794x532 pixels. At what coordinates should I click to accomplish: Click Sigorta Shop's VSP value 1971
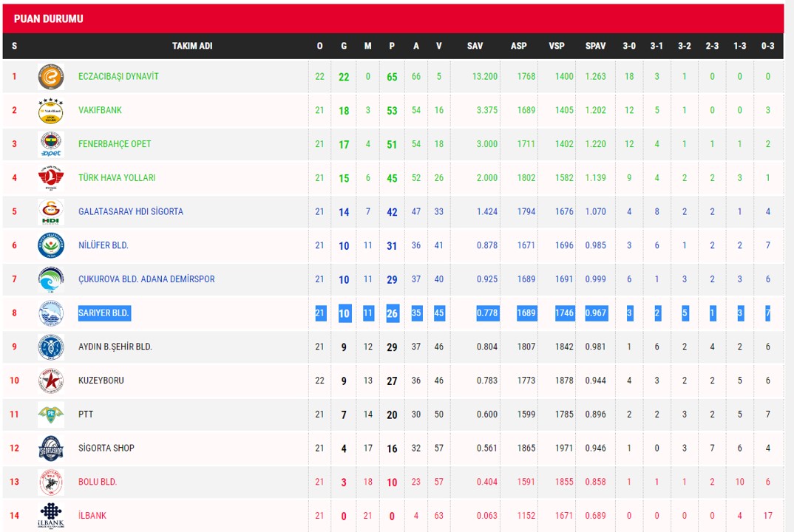(x=564, y=448)
